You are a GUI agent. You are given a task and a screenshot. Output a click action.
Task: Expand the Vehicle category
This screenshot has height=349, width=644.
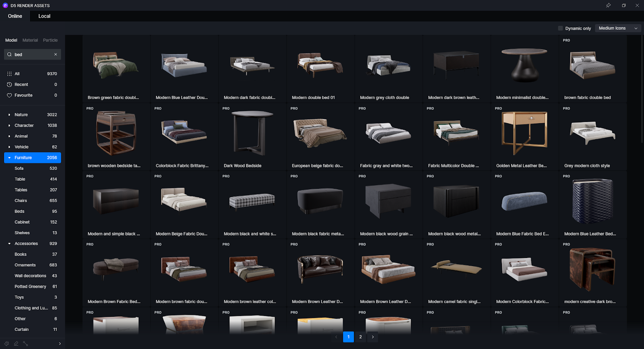pos(9,147)
